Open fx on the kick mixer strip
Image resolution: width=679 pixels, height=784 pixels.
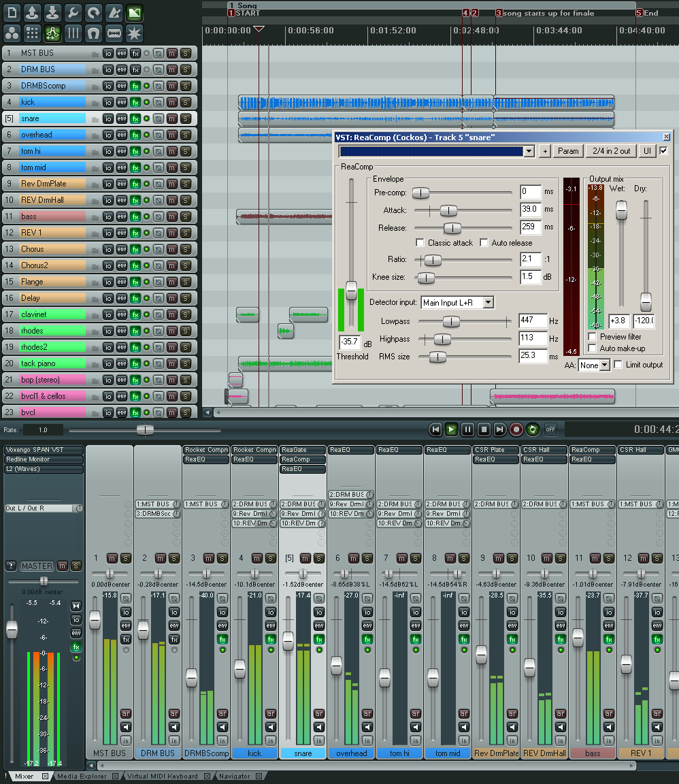pyautogui.click(x=271, y=640)
